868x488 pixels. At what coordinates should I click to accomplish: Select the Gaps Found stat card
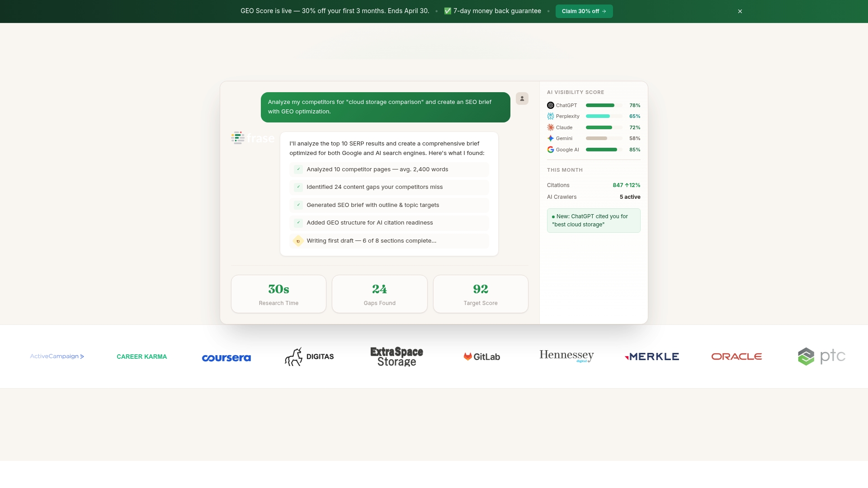tap(379, 294)
